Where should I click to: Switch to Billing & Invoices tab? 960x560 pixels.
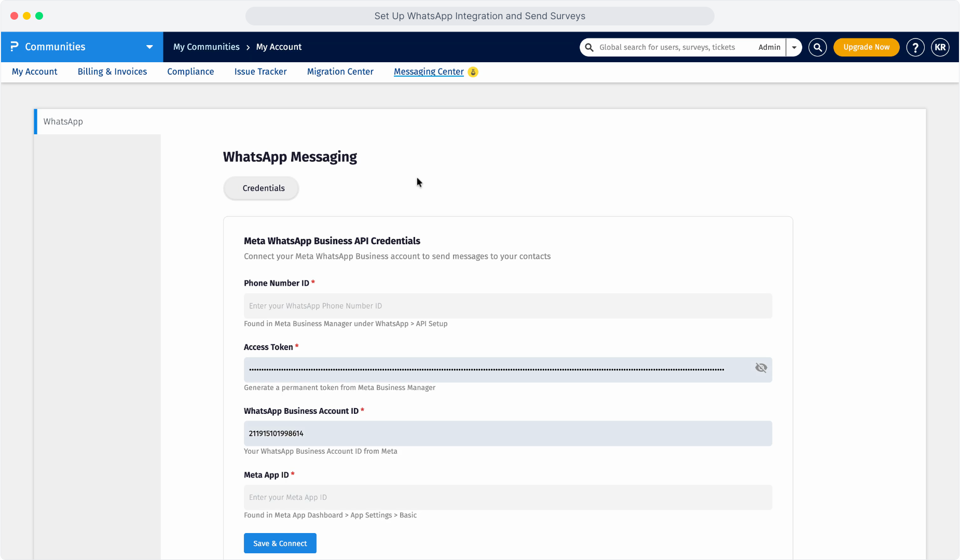tap(112, 72)
